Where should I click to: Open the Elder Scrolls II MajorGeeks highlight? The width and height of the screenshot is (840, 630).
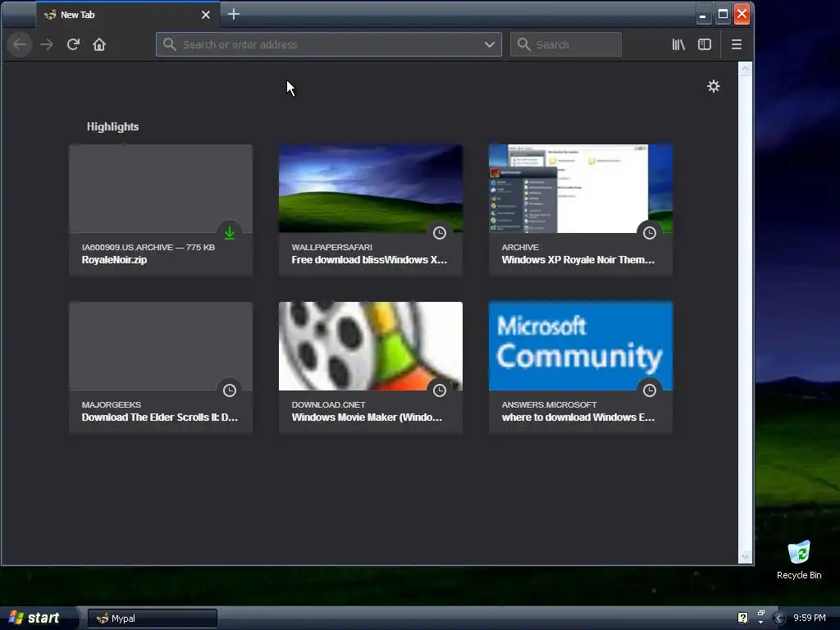click(x=161, y=367)
